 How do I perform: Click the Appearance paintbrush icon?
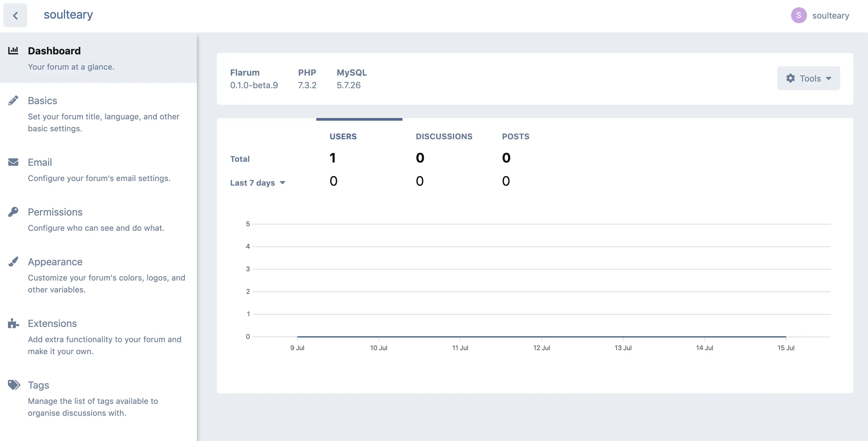pyautogui.click(x=13, y=261)
